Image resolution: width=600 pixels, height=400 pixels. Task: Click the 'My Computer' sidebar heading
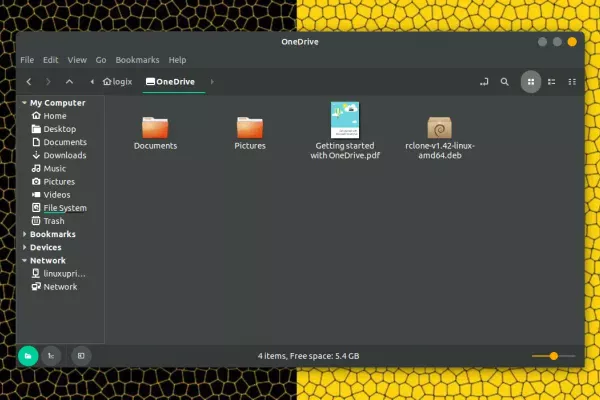[x=58, y=103]
